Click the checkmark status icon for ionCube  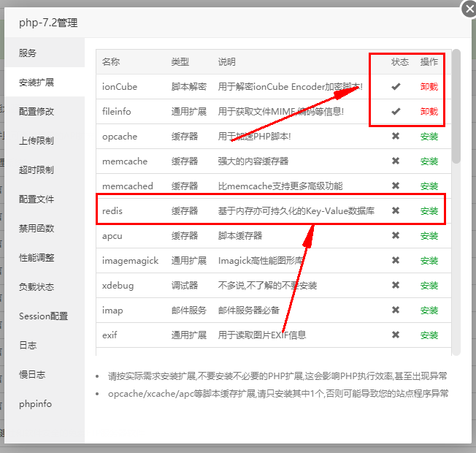pos(396,86)
